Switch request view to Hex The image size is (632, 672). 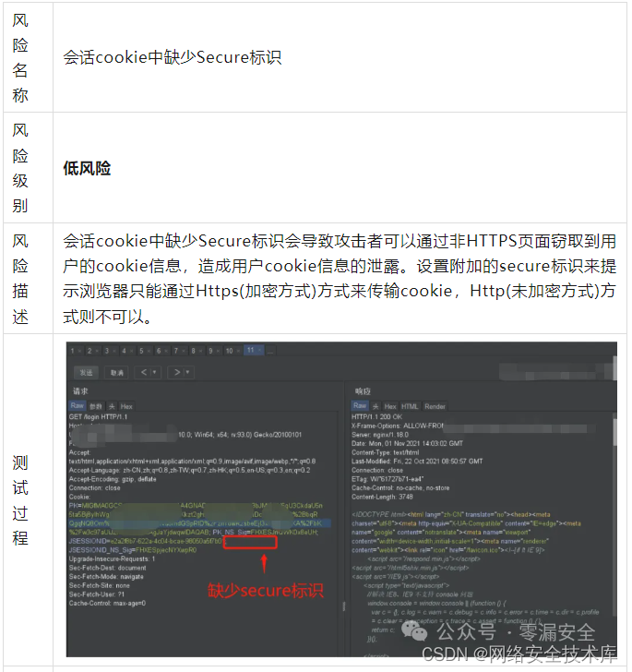point(126,406)
